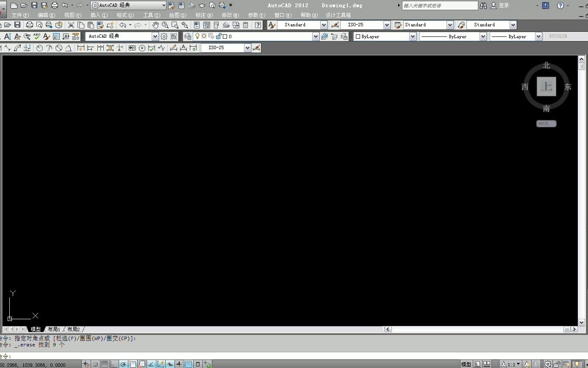The width and height of the screenshot is (588, 368).
Task: Click the keyword search input field in the title bar
Action: (x=440, y=6)
